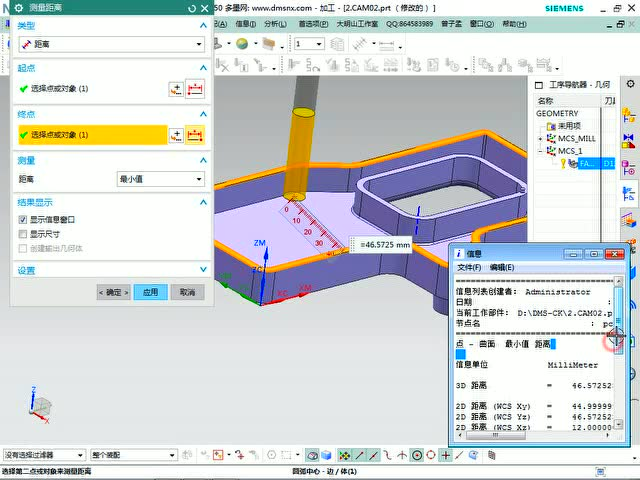Open the 最小值 measurement dropdown
The height and width of the screenshot is (480, 640).
pyautogui.click(x=160, y=179)
